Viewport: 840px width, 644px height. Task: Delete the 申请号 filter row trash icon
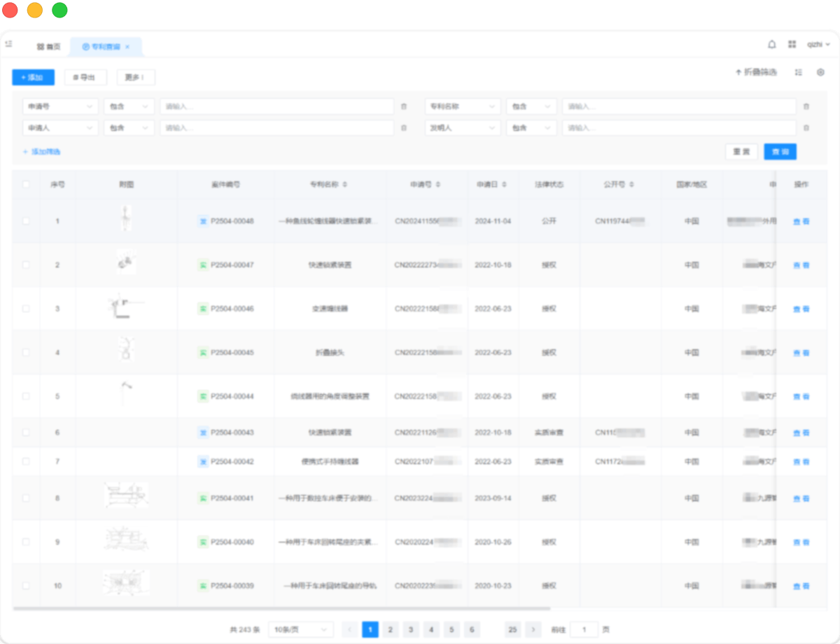coord(403,107)
